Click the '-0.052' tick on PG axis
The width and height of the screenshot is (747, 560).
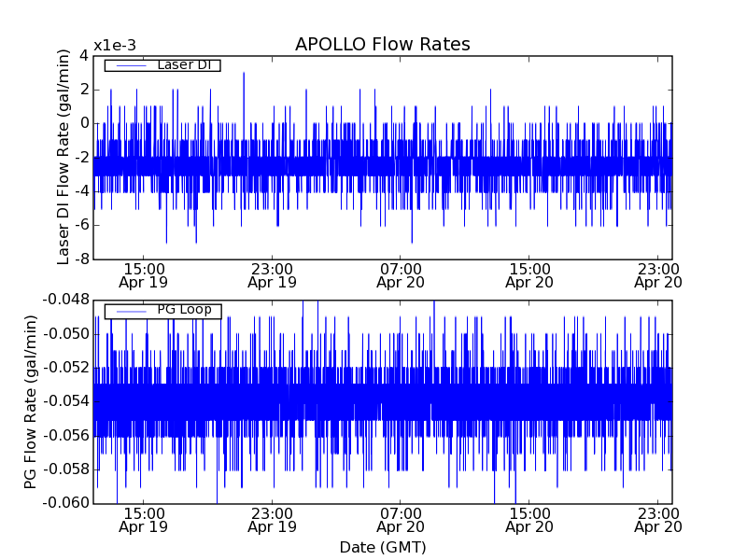click(66, 368)
